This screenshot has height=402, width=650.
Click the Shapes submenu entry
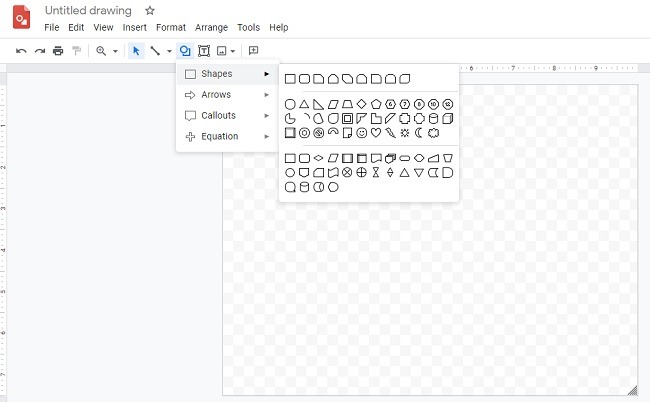click(x=227, y=74)
